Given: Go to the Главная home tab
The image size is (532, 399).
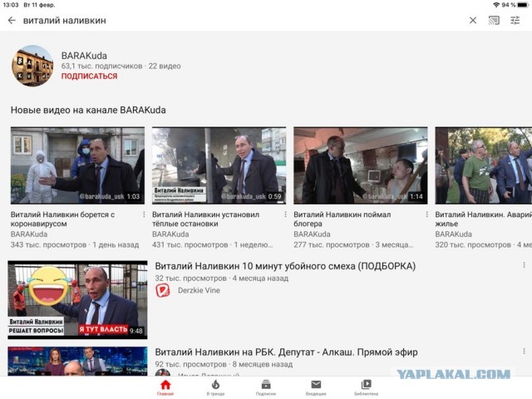Looking at the screenshot, I should pyautogui.click(x=165, y=387).
